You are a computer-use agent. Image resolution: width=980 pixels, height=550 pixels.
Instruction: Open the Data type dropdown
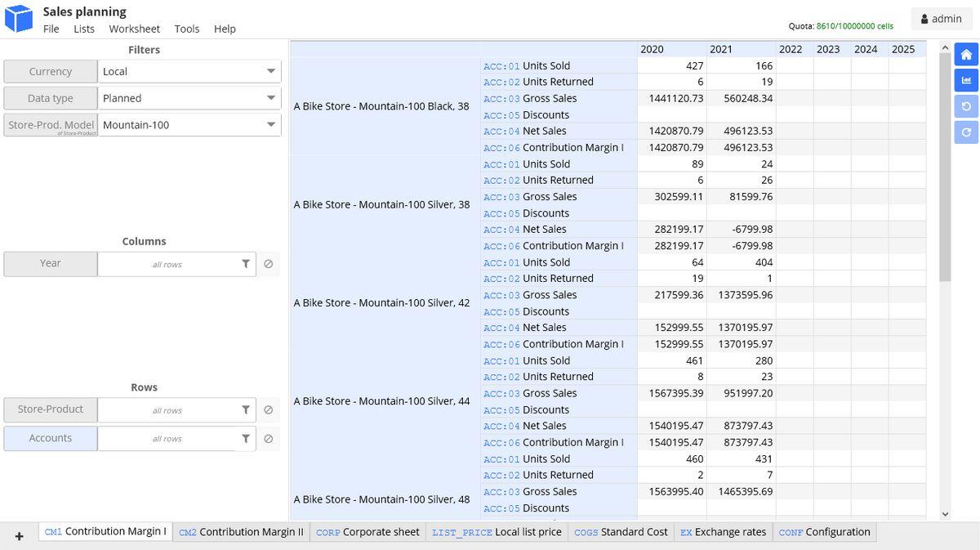[189, 98]
